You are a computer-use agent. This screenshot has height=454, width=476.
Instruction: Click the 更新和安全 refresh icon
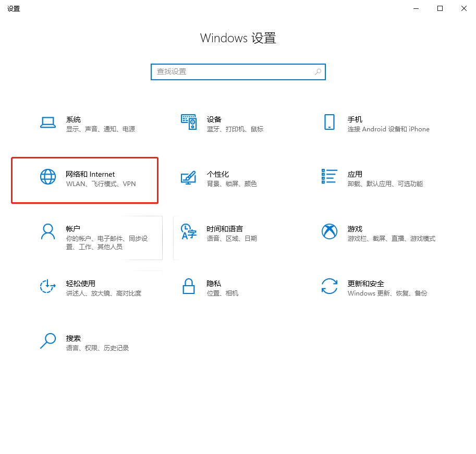tap(329, 286)
